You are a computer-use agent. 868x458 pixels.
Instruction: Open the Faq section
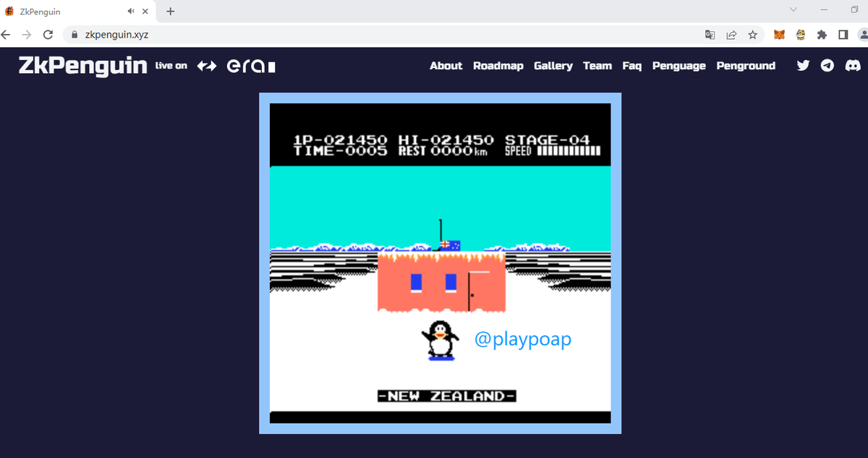pos(632,66)
